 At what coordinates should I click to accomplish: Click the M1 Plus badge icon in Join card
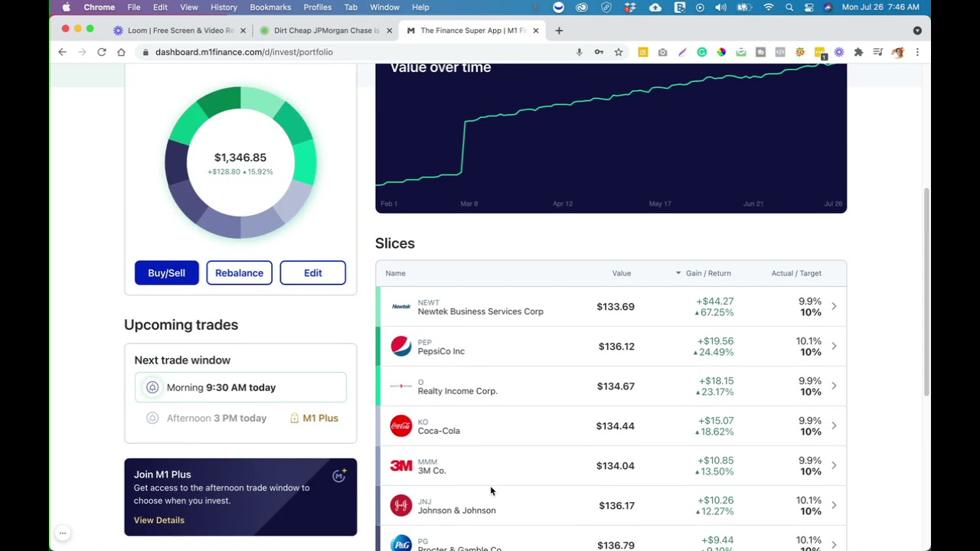[x=339, y=475]
